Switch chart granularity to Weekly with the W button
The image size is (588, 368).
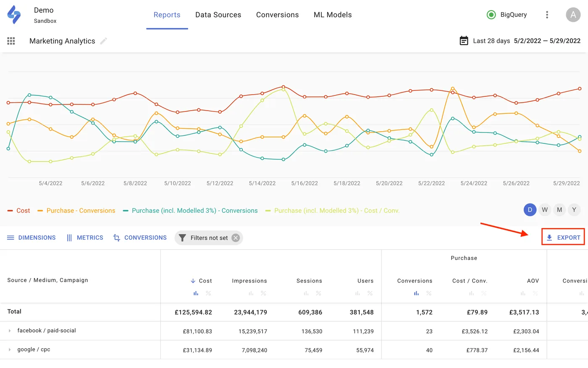[545, 209]
